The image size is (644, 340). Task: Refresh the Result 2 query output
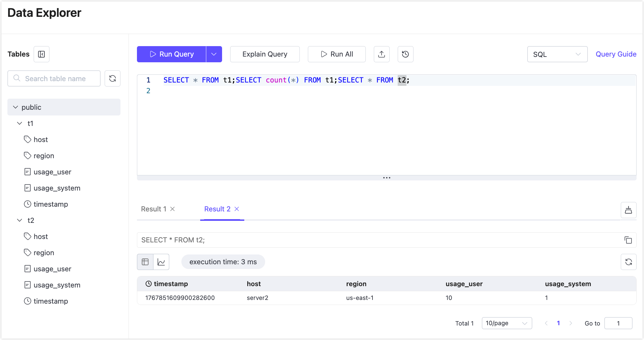click(x=629, y=262)
